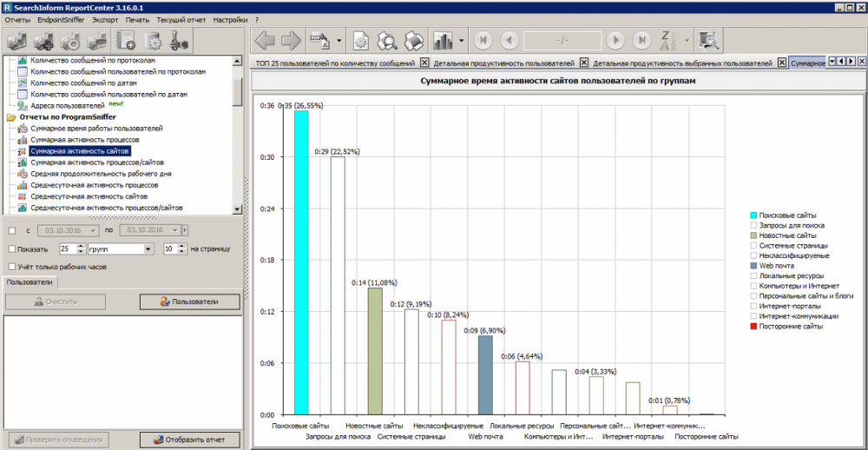Click the cyan 'Поисковые сайты' legend swatch
The image size is (868, 450).
(752, 215)
